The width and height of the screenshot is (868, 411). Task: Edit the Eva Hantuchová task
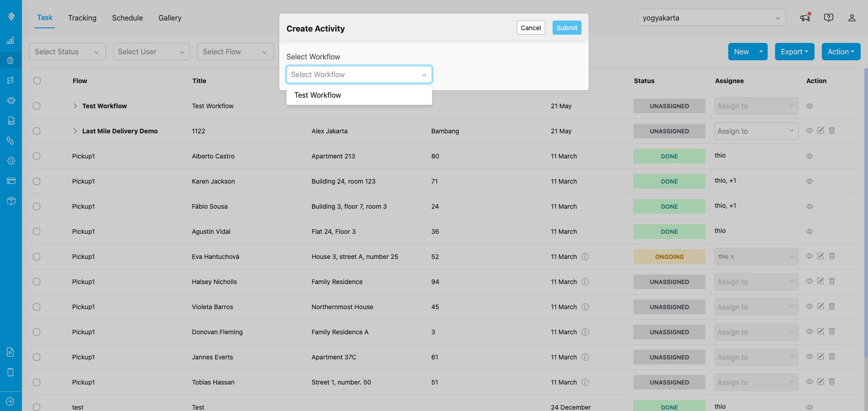pyautogui.click(x=820, y=256)
